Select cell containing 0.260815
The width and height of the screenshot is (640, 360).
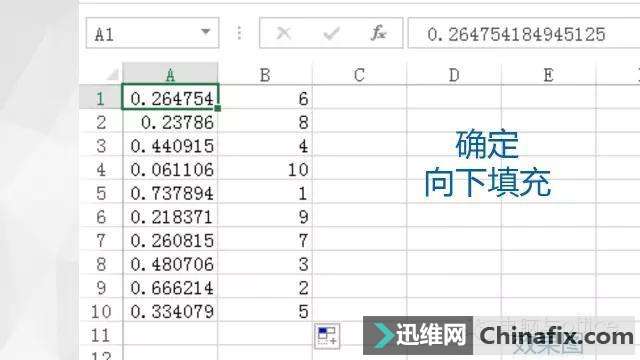[x=170, y=240]
